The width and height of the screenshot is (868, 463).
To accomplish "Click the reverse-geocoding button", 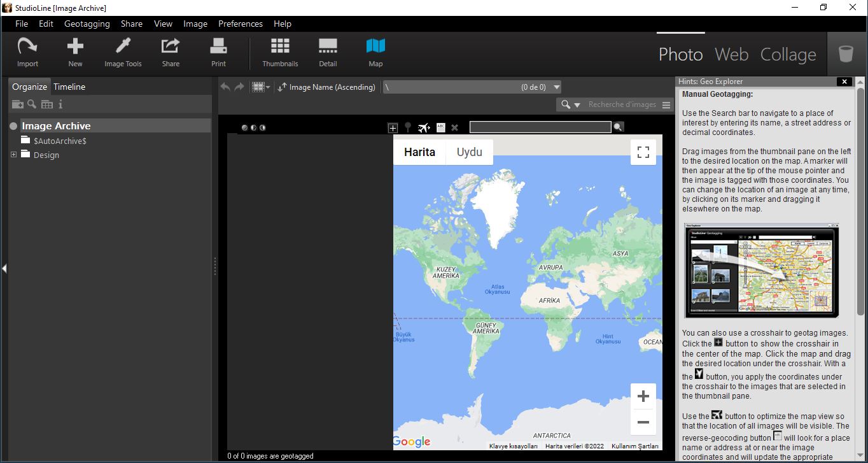I will [x=441, y=127].
